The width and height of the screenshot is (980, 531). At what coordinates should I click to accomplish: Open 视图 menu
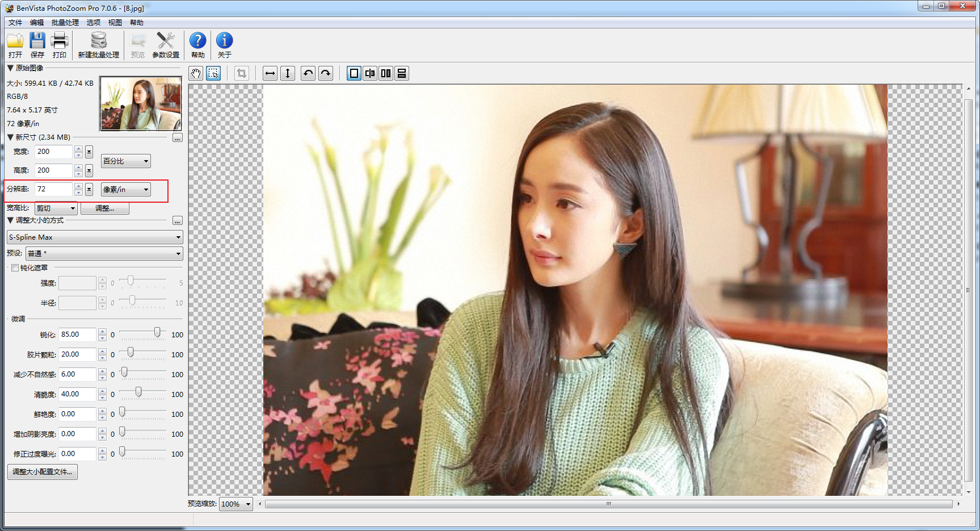click(x=115, y=23)
